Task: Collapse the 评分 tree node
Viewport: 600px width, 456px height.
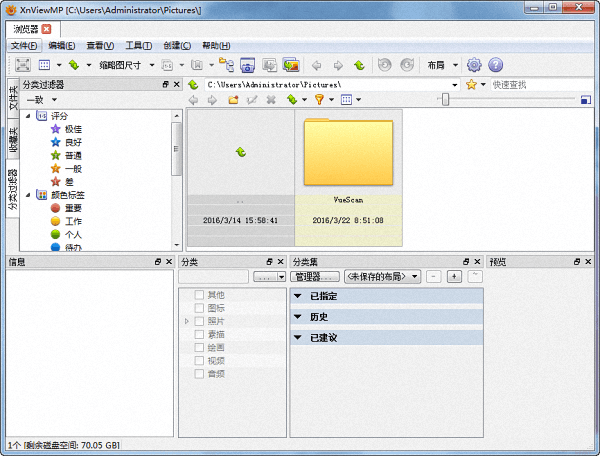Action: point(28,116)
